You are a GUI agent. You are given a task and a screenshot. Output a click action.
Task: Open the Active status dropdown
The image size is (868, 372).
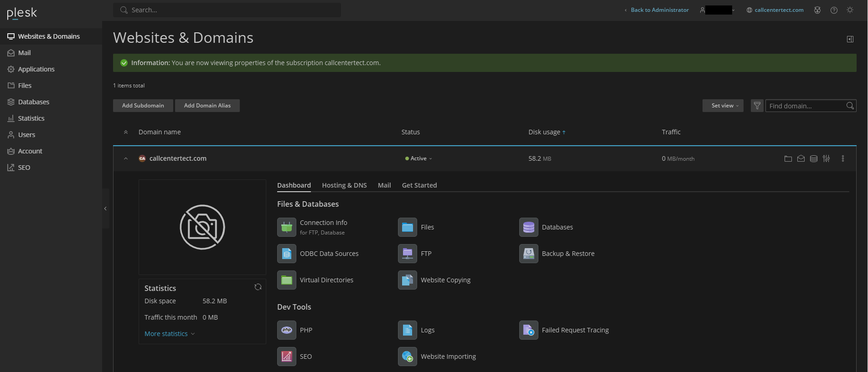pos(418,158)
